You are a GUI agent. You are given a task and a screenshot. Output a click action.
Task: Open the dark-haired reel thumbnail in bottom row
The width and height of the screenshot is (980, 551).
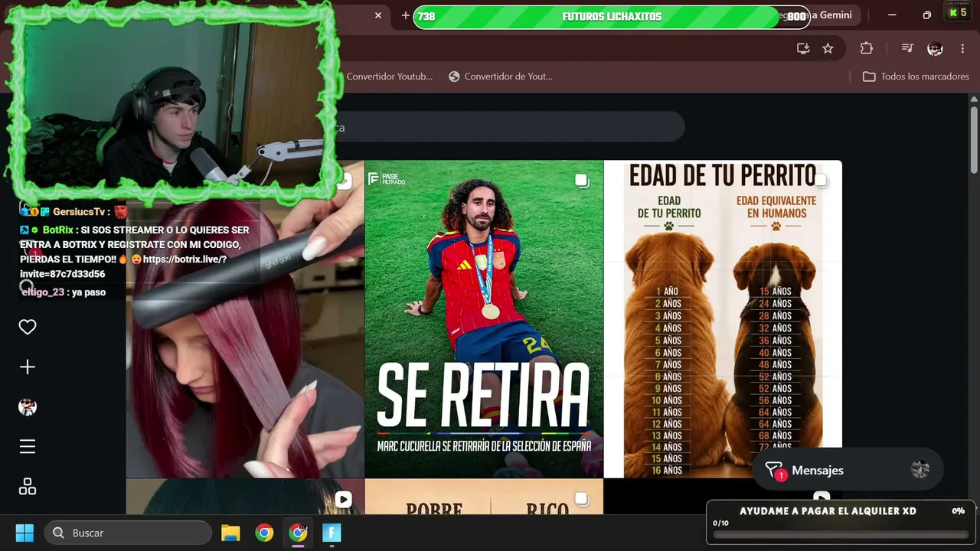[245, 497]
